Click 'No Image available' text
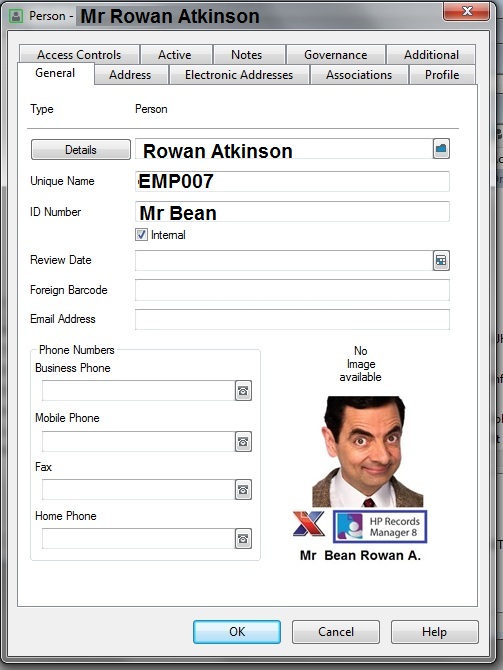 click(360, 364)
